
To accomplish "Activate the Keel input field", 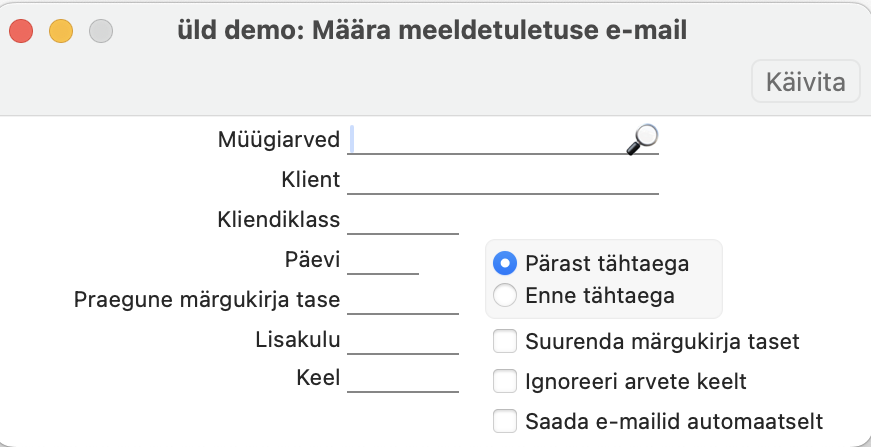I will point(402,379).
